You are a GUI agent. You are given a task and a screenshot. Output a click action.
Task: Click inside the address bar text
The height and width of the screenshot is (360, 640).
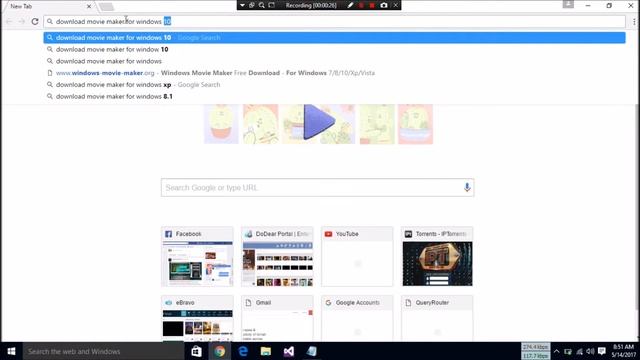[x=334, y=21]
